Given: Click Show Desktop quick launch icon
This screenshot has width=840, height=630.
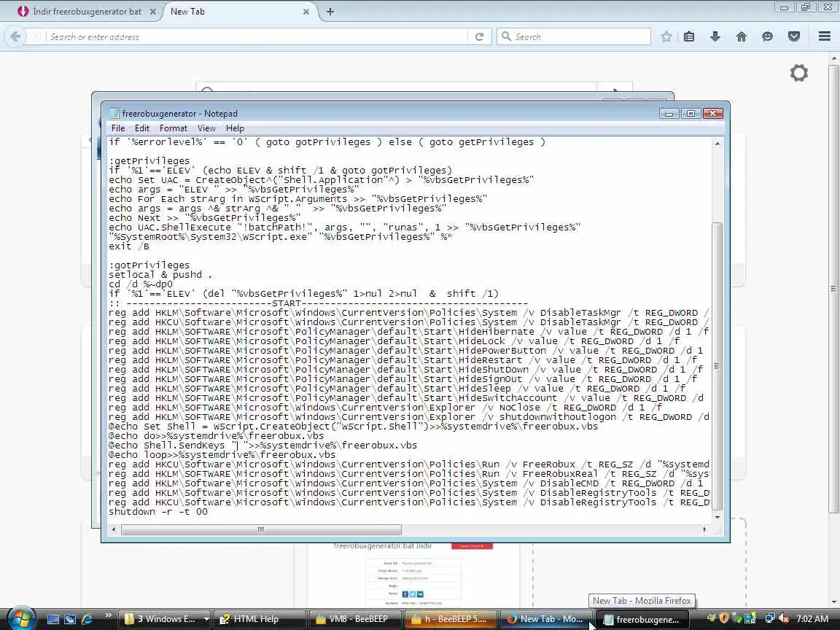Looking at the screenshot, I should pyautogui.click(x=53, y=619).
